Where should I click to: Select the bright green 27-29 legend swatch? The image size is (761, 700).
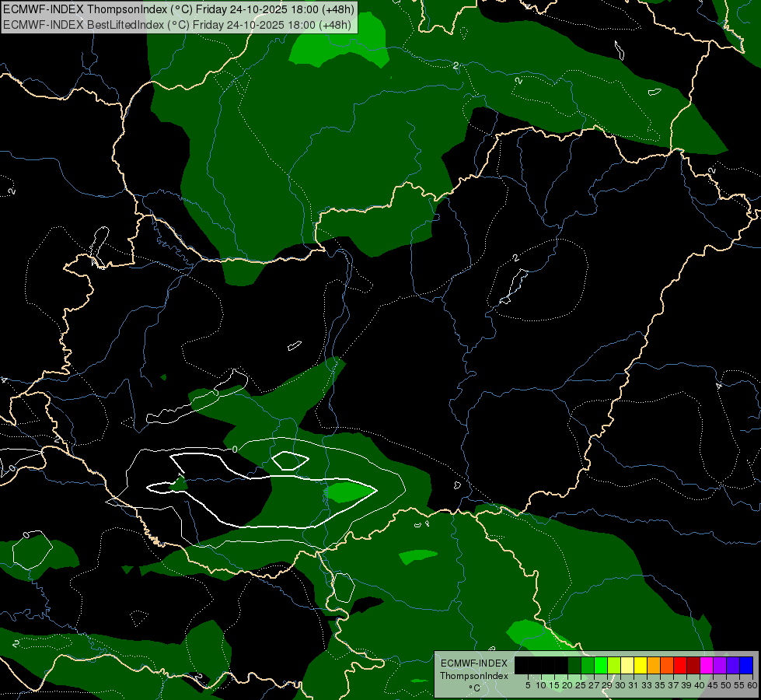pos(601,665)
